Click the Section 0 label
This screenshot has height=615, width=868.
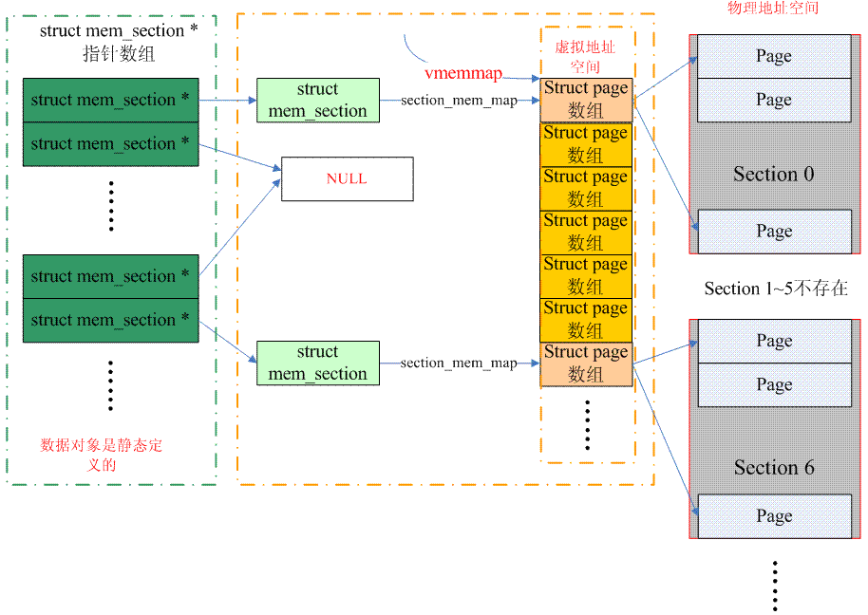pos(773,175)
